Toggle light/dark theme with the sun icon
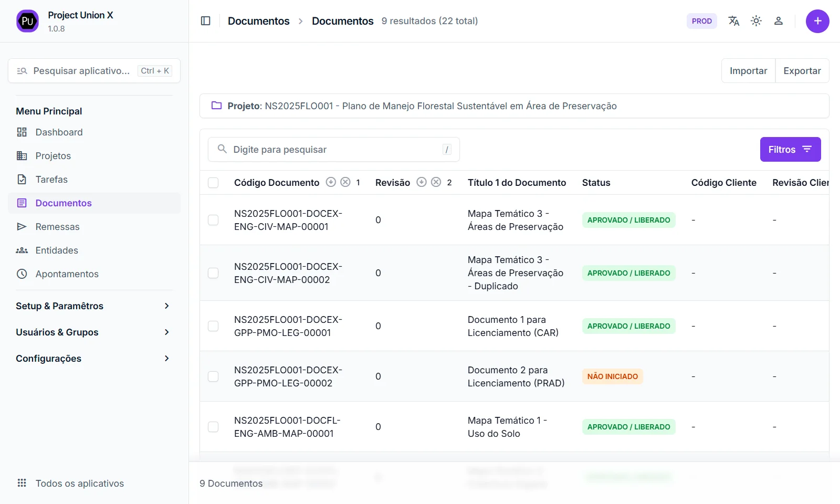Viewport: 840px width, 504px height. (x=756, y=21)
